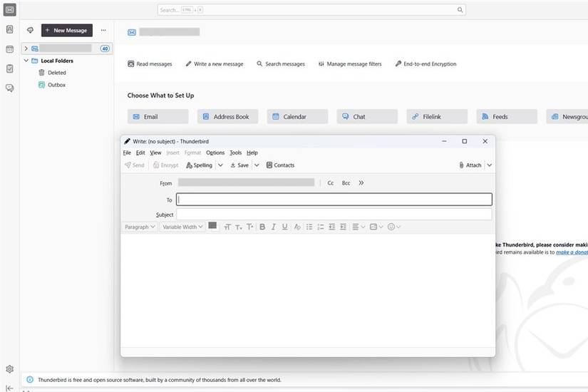Open text color swatch
The width and height of the screenshot is (588, 392).
point(212,226)
